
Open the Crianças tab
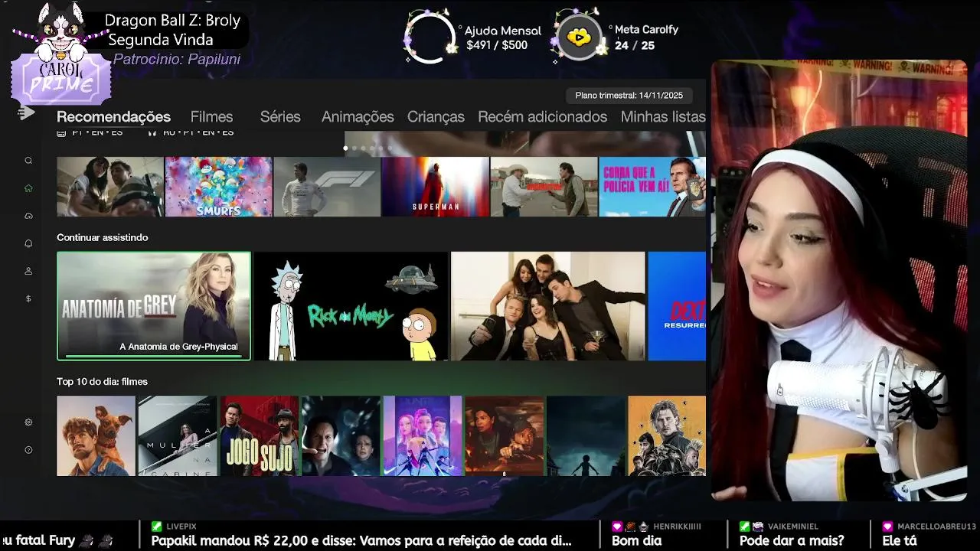click(436, 117)
